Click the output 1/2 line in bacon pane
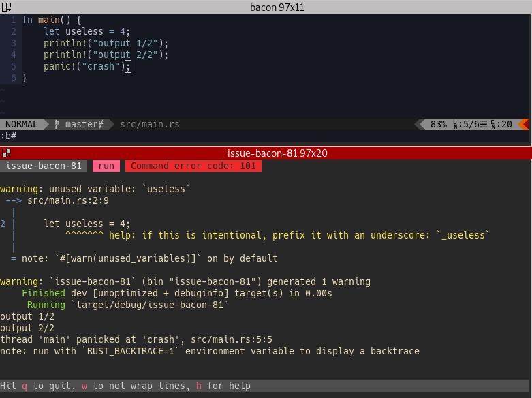Image resolution: width=532 pixels, height=398 pixels. point(27,316)
